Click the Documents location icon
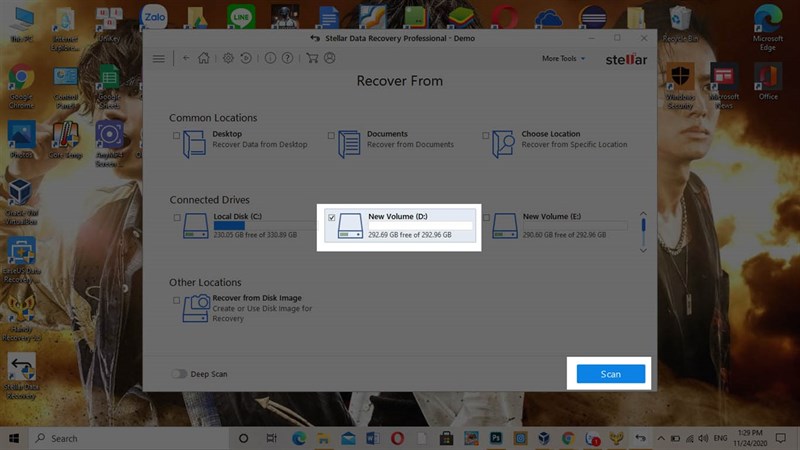This screenshot has height=450, width=800. pos(349,144)
